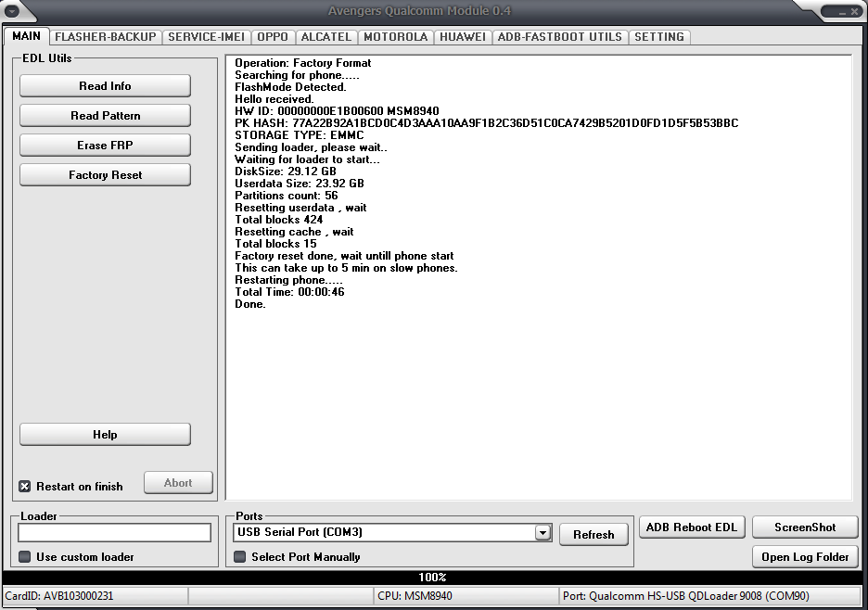The image size is (868, 610).
Task: Select the PK HASH log line
Action: [487, 123]
